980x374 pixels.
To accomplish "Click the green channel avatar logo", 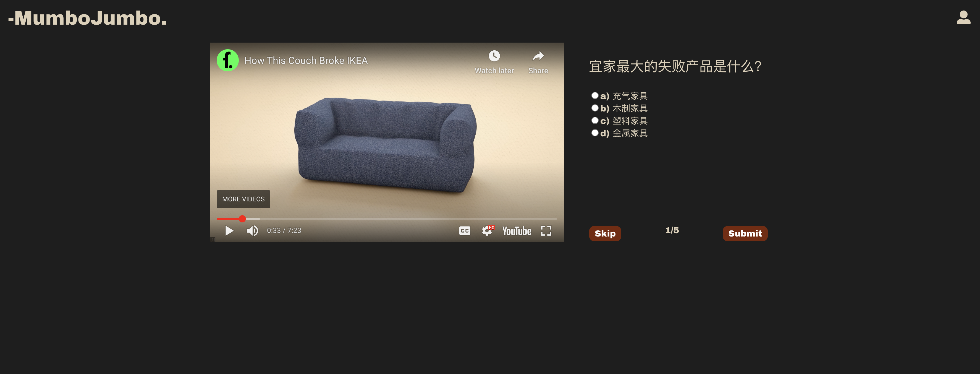I will [227, 60].
